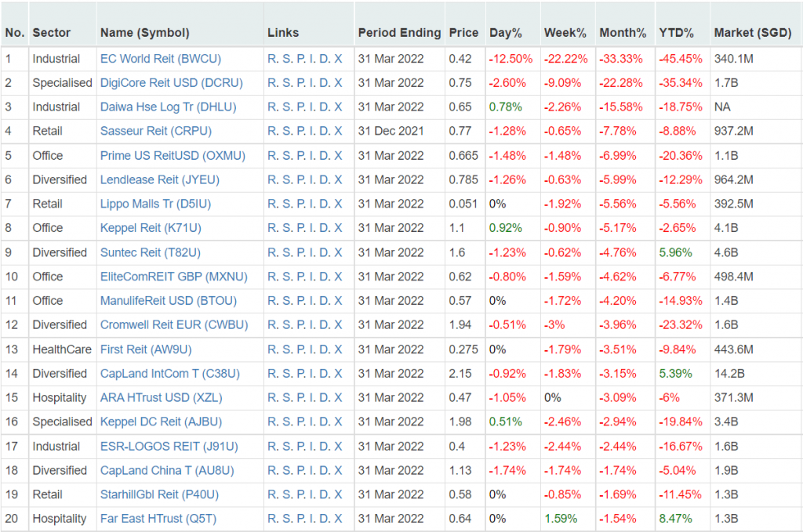
Task: Open the Keppel DC Reit (AJBU) link
Action: tap(161, 422)
